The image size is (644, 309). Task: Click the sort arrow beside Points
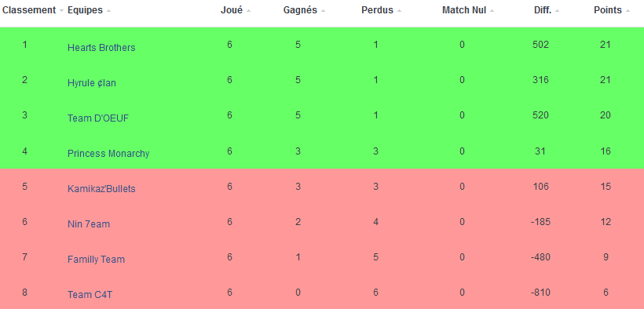tap(628, 11)
